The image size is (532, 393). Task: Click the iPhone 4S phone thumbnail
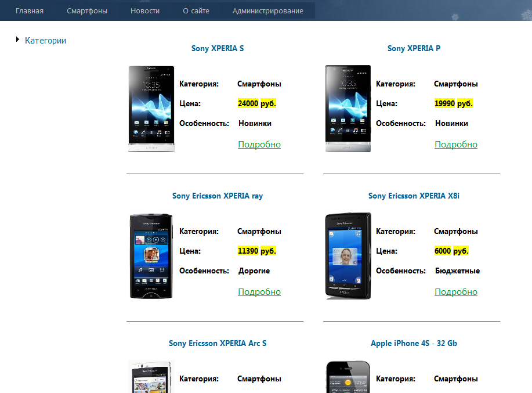(x=348, y=377)
